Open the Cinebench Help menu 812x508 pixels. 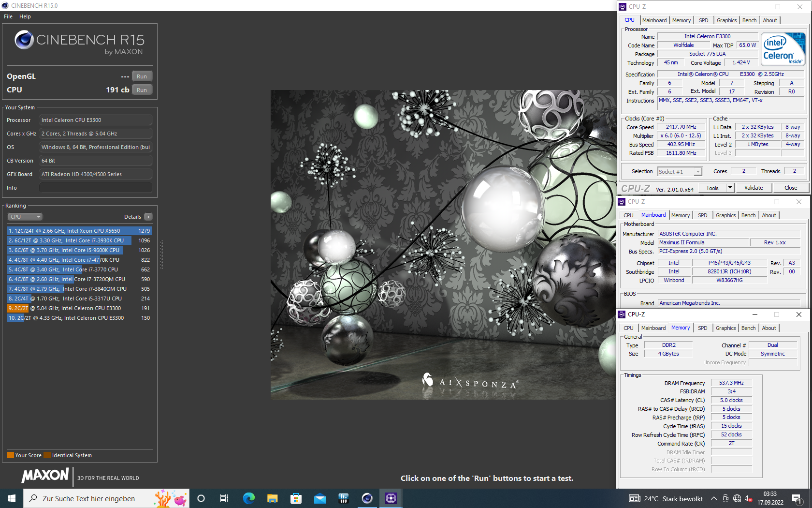click(x=25, y=16)
